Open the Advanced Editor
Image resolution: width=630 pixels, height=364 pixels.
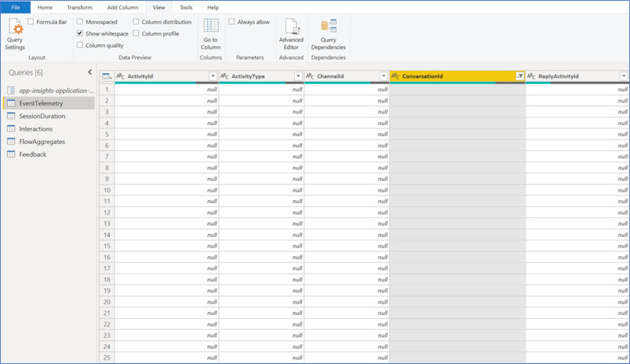click(x=291, y=35)
